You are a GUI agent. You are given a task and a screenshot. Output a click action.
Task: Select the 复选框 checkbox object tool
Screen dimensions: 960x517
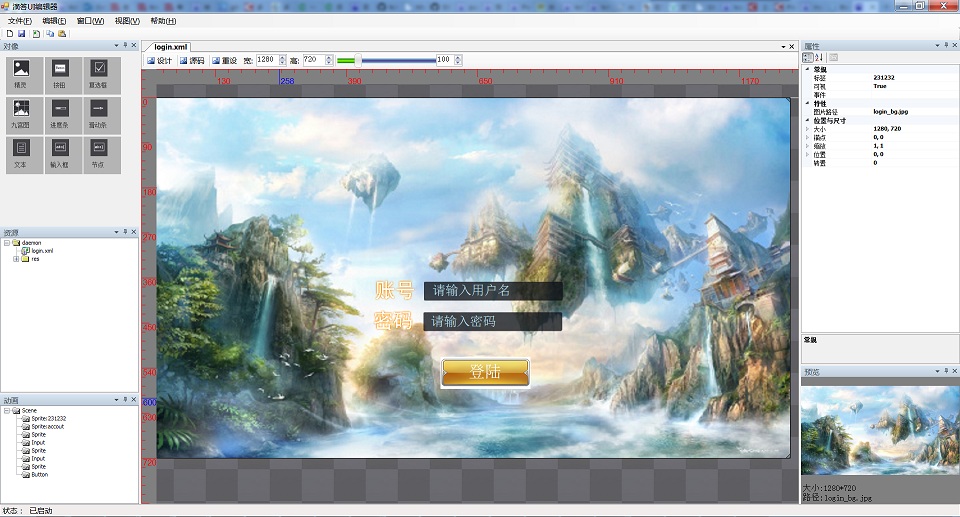tap(102, 75)
